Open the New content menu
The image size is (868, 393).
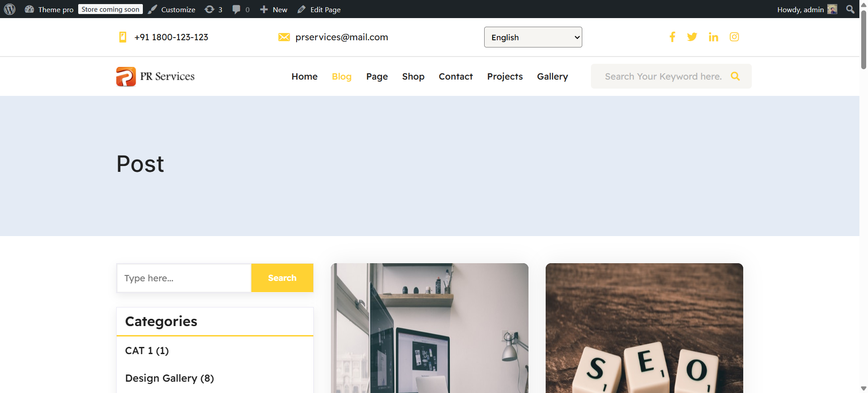[x=274, y=9]
